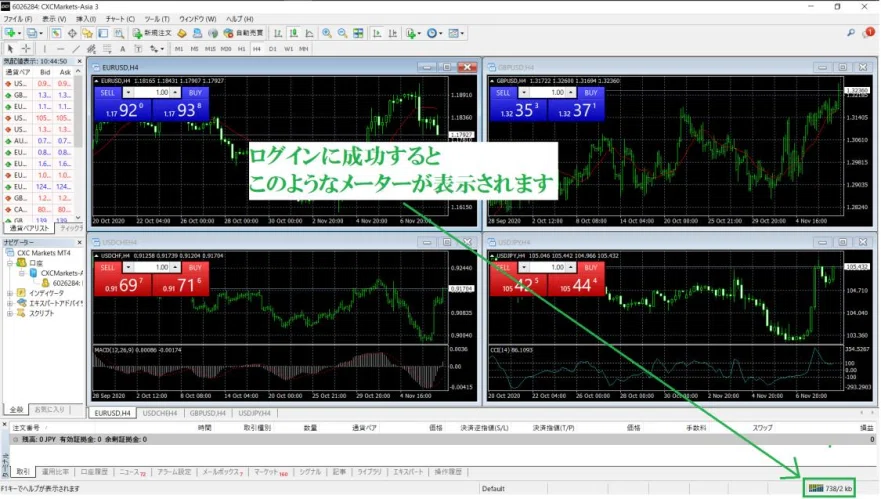The height and width of the screenshot is (499, 881).
Task: Select the equidistant channel tool
Action: (x=91, y=49)
